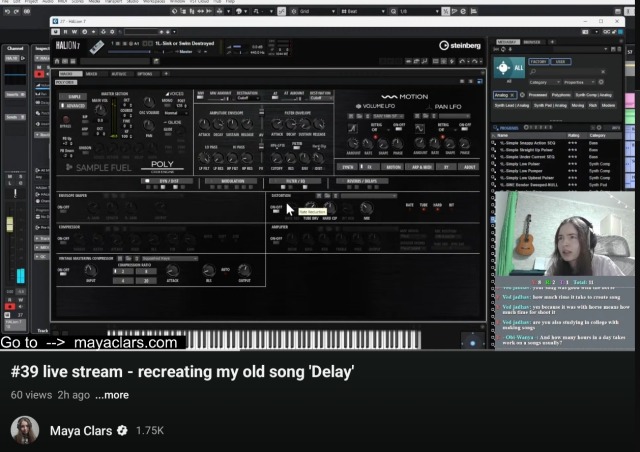Open the Cubase Beat grid type dropdown
Image resolution: width=640 pixels, height=452 pixels.
[x=363, y=11]
